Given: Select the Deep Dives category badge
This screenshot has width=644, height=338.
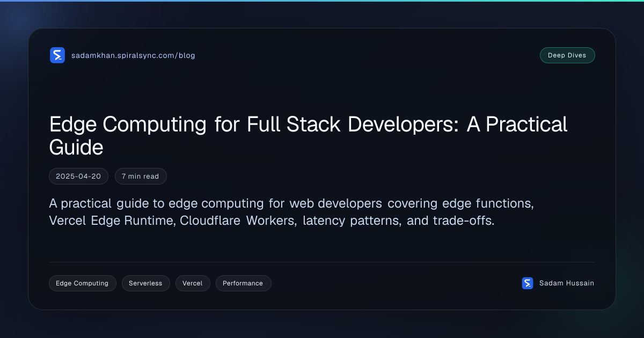Looking at the screenshot, I should [567, 55].
